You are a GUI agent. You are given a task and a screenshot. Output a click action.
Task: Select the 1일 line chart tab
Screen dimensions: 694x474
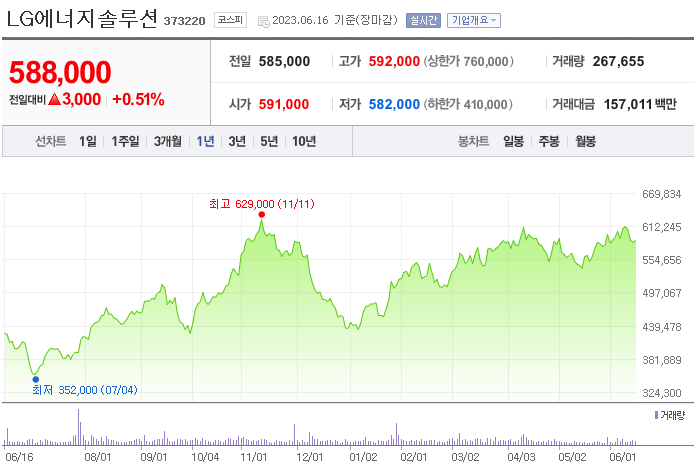pyautogui.click(x=88, y=141)
